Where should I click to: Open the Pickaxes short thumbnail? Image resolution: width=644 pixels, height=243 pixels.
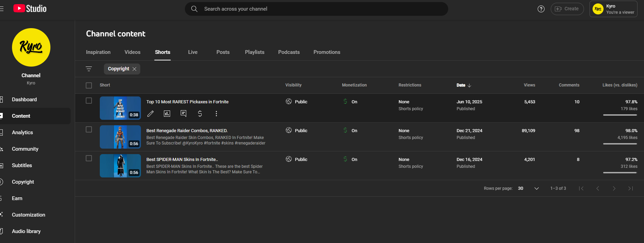coord(120,108)
